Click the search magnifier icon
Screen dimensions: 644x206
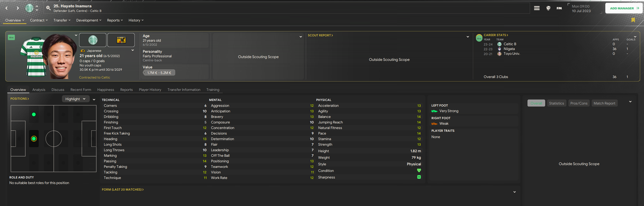point(48,8)
